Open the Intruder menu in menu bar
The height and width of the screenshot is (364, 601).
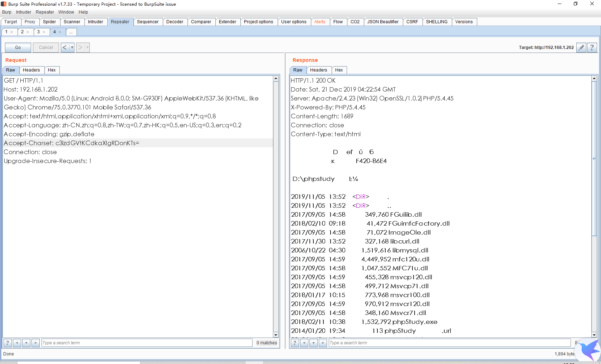pyautogui.click(x=24, y=12)
